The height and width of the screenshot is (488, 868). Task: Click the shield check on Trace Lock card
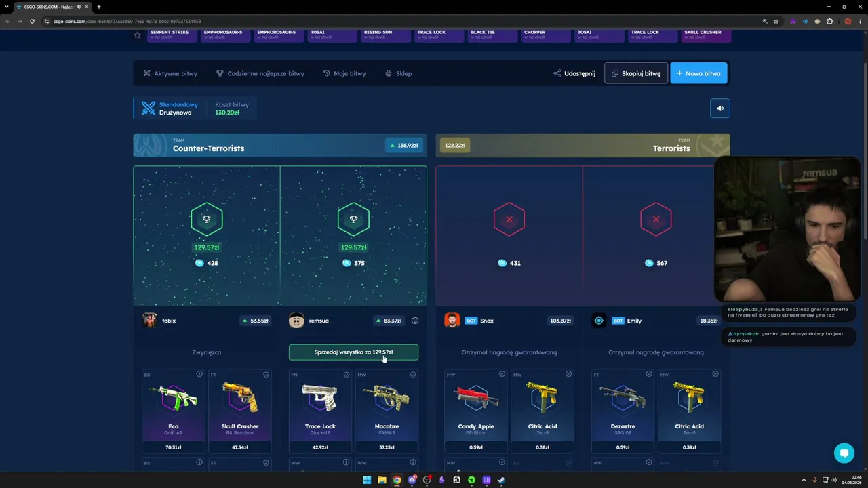(346, 374)
